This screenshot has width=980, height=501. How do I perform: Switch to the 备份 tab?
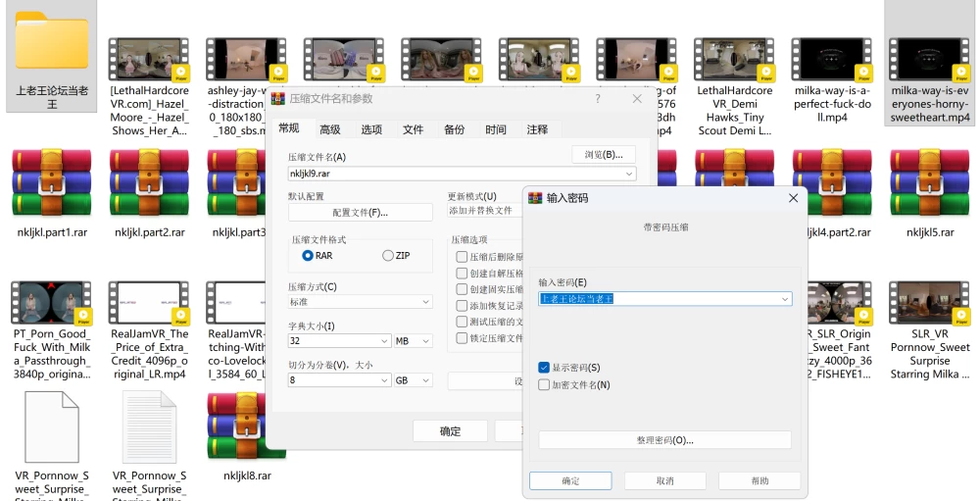(454, 129)
